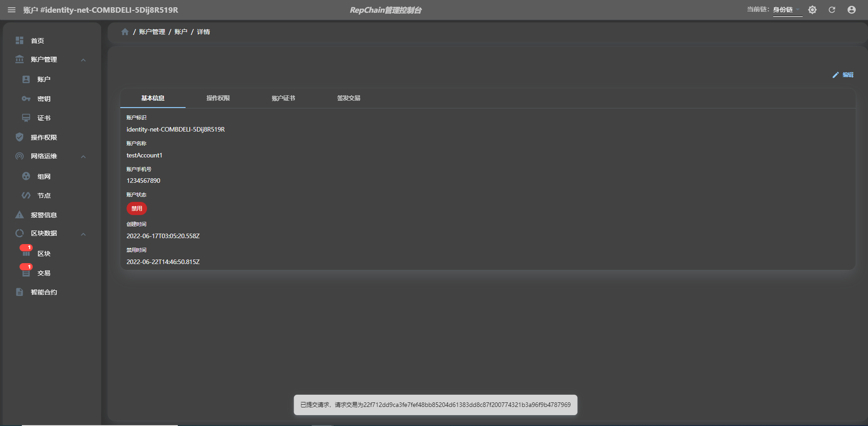Click the 编辑 edit button
Image resolution: width=868 pixels, height=426 pixels.
(x=843, y=75)
